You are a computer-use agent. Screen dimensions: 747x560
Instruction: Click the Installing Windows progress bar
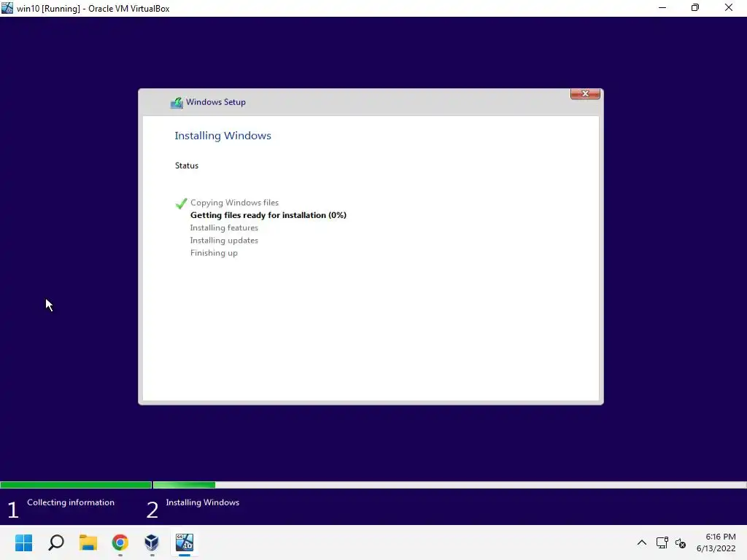[449, 485]
